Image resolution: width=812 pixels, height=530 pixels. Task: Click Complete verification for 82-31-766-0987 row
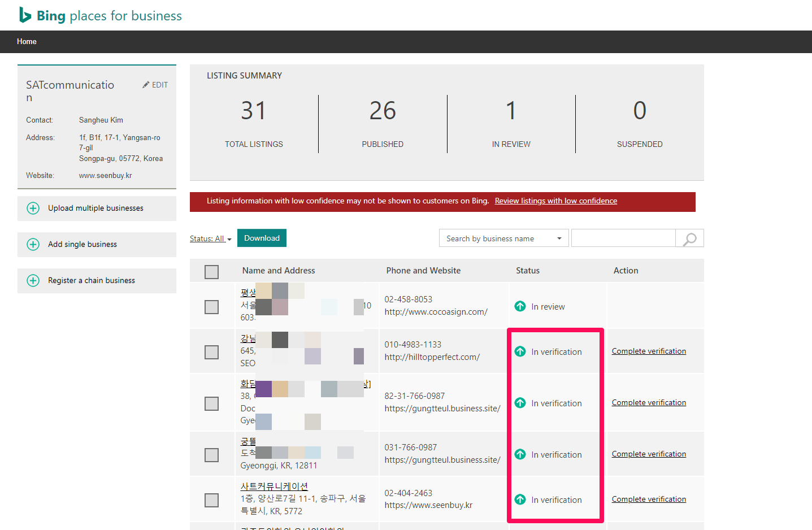[649, 402]
